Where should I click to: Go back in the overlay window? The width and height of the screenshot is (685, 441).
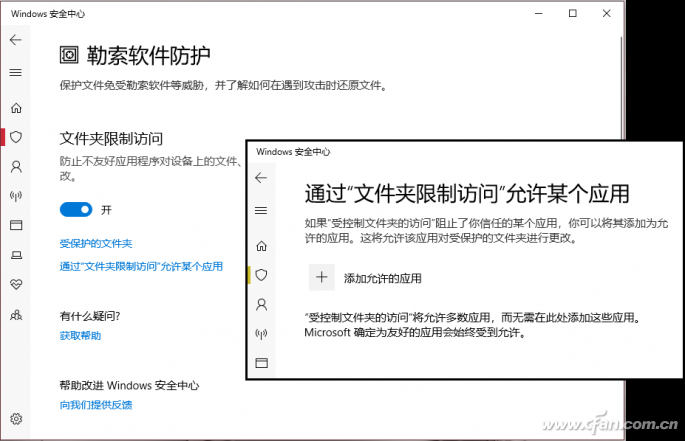(x=261, y=178)
